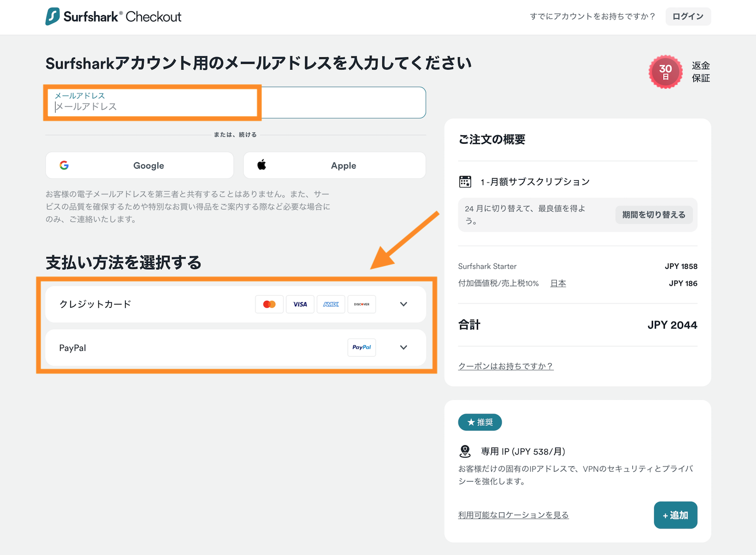Screen dimensions: 756x555
Task: Click the 'または、続ける' divider text
Action: click(235, 134)
